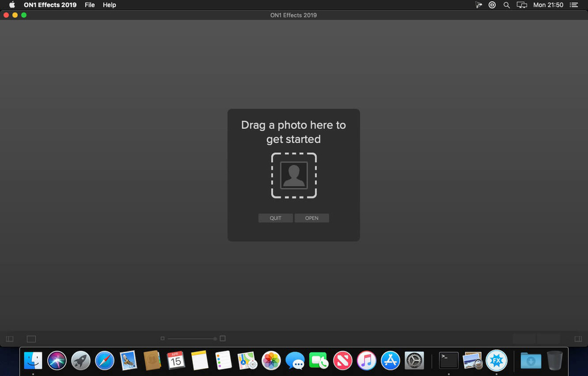Open the Apple menu

point(12,5)
